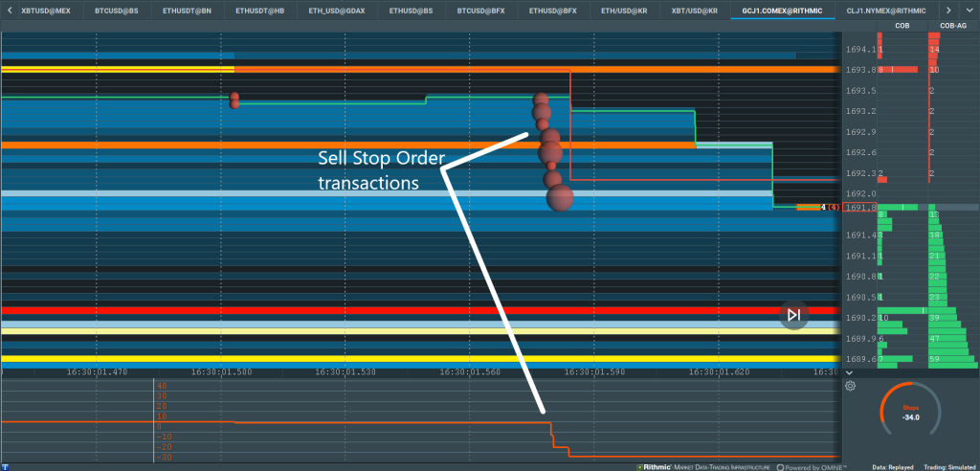Screen dimensions: 980x471
Task: Click the COB-AG bid bar showing 47
Action: (x=947, y=338)
